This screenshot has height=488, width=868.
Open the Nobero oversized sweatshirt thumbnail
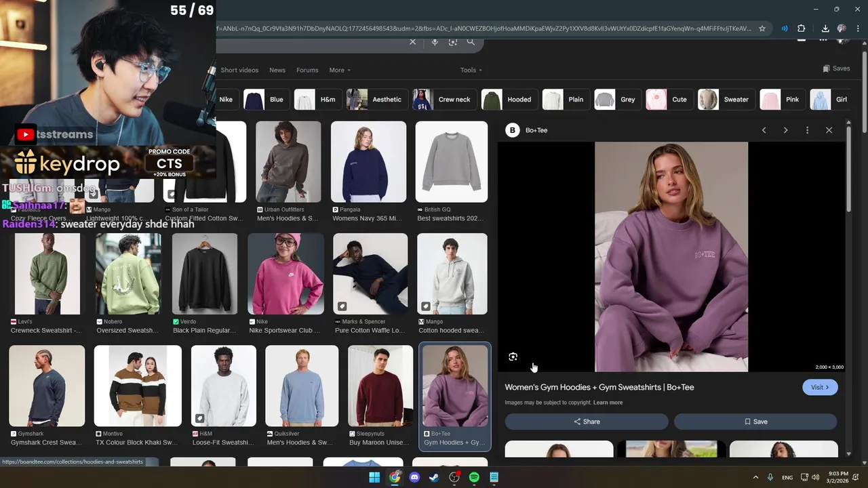tap(128, 274)
